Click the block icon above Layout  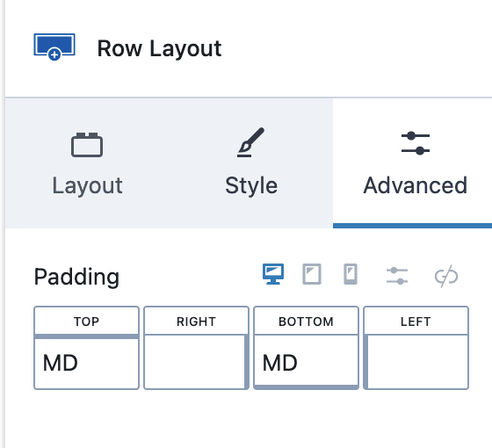point(87,145)
